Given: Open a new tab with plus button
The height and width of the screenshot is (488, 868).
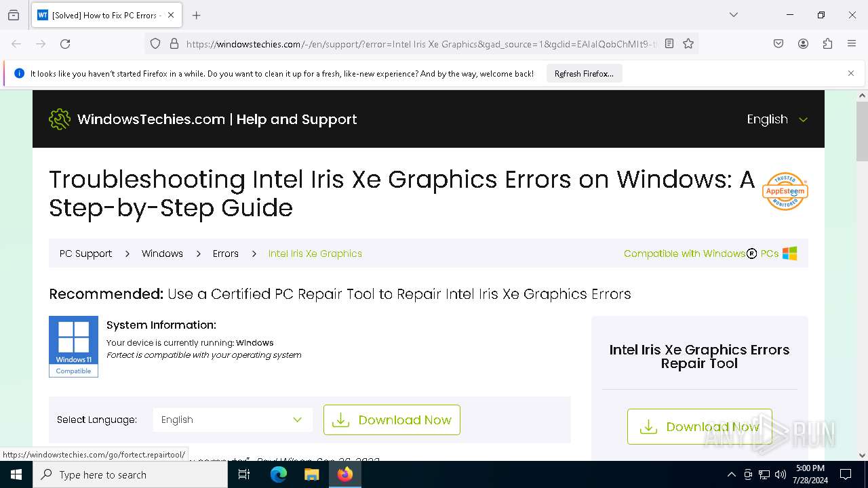Looking at the screenshot, I should (197, 15).
